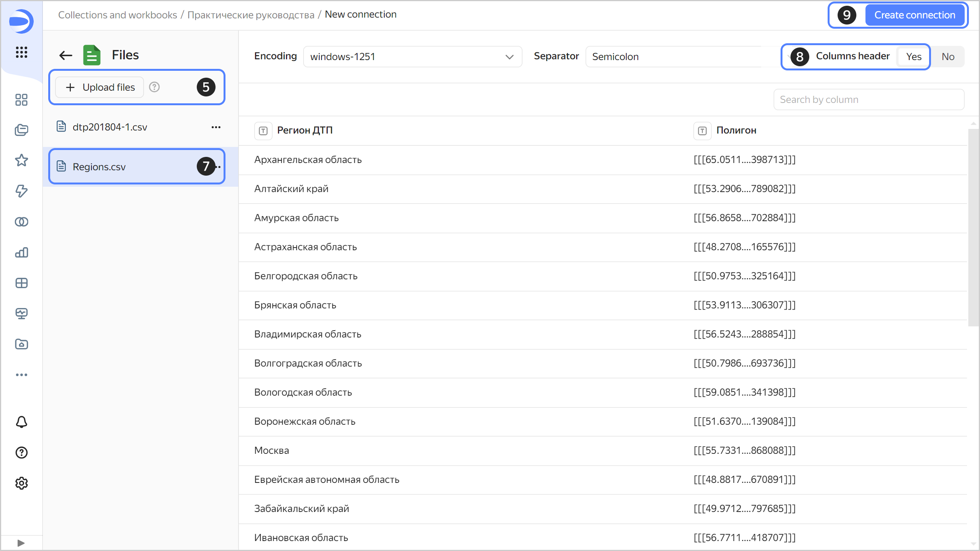Select the dtp201804-1.csv file
980x551 pixels.
pos(110,127)
